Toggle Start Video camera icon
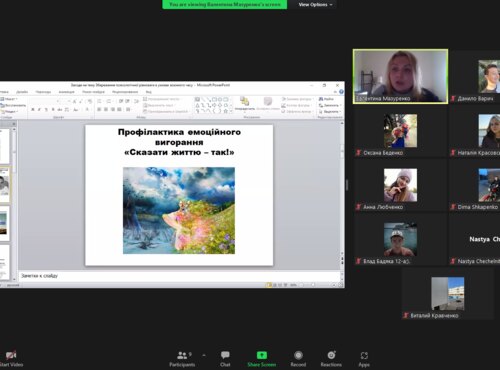500x370 pixels. pos(11,355)
